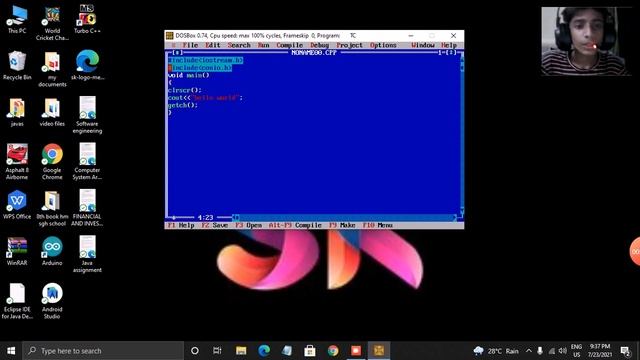Launch Arduino desktop shortcut
Image resolution: width=640 pixels, height=360 pixels.
tap(52, 251)
